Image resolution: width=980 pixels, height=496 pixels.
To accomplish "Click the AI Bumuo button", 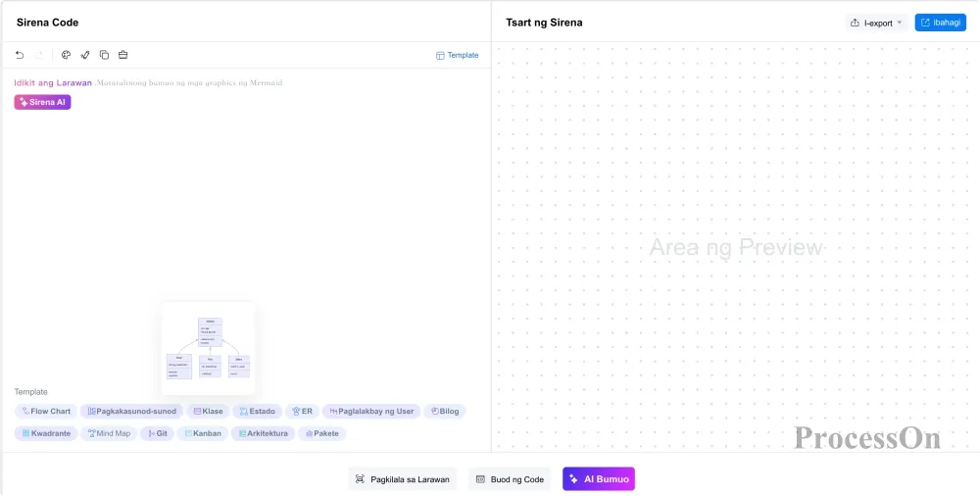I will click(x=599, y=479).
